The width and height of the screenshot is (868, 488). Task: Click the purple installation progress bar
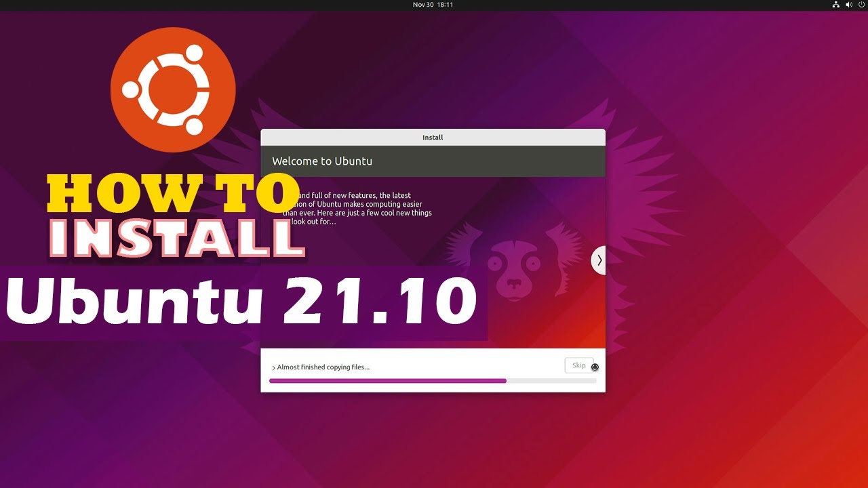click(433, 381)
